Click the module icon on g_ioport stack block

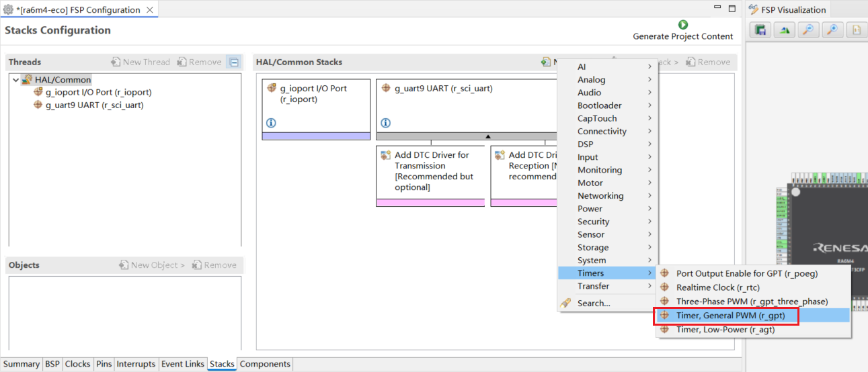click(272, 88)
